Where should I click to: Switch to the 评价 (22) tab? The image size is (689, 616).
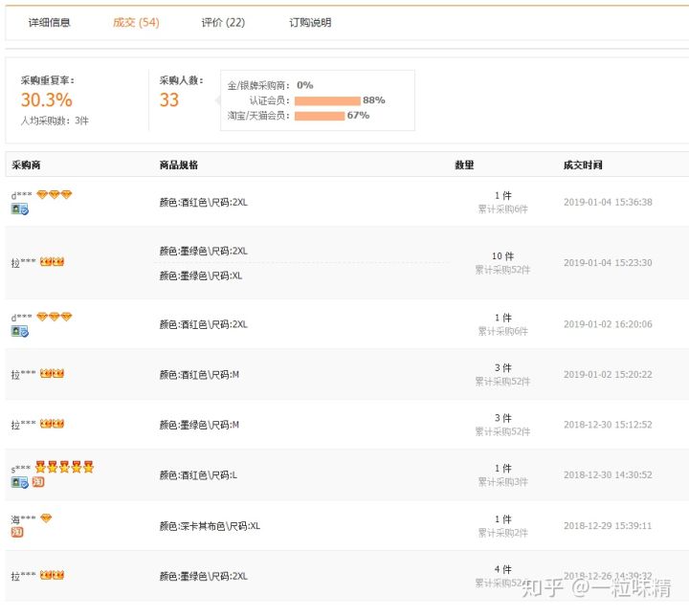pos(223,23)
